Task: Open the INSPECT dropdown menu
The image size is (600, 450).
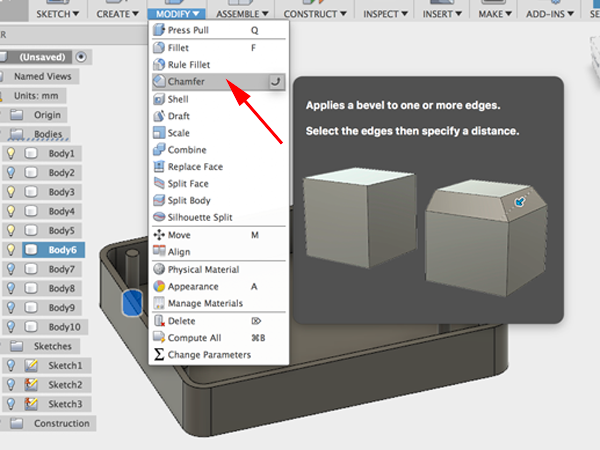Action: click(x=385, y=14)
